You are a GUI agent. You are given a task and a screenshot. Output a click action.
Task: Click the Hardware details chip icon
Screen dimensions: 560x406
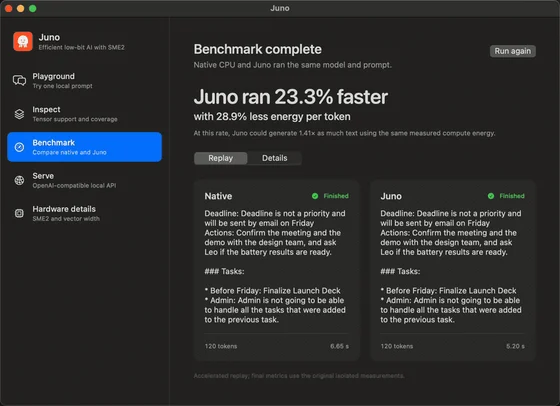pyautogui.click(x=19, y=213)
